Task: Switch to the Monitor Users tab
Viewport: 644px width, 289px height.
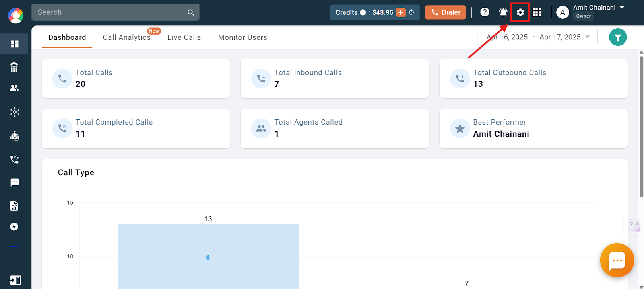Action: click(243, 37)
